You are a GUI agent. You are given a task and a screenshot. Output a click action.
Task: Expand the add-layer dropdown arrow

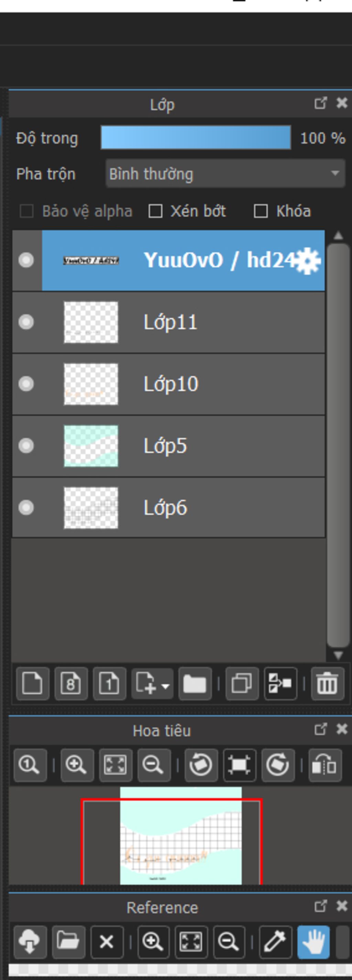[x=166, y=686]
